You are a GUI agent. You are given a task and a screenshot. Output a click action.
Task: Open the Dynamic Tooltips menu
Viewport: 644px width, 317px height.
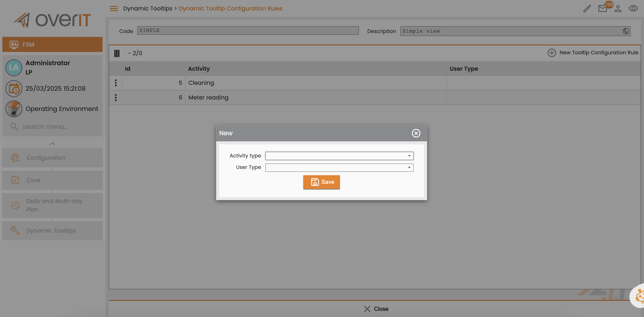coord(52,231)
